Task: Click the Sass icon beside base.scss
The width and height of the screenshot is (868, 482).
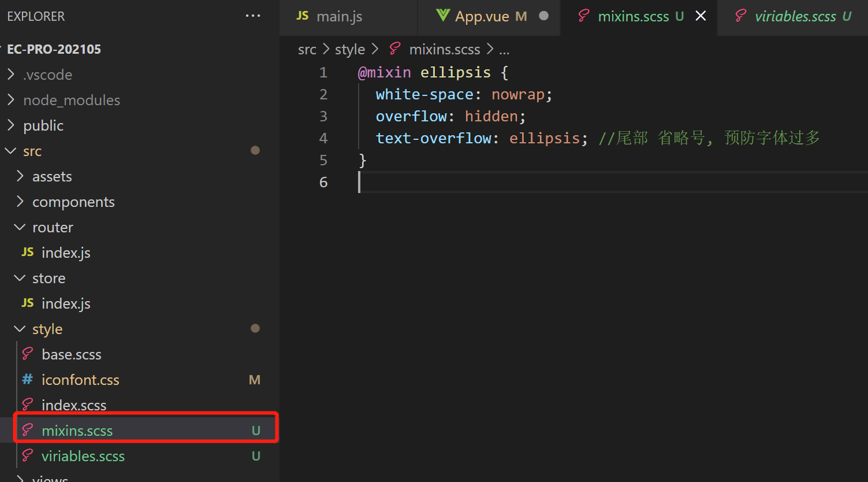Action: pos(28,354)
